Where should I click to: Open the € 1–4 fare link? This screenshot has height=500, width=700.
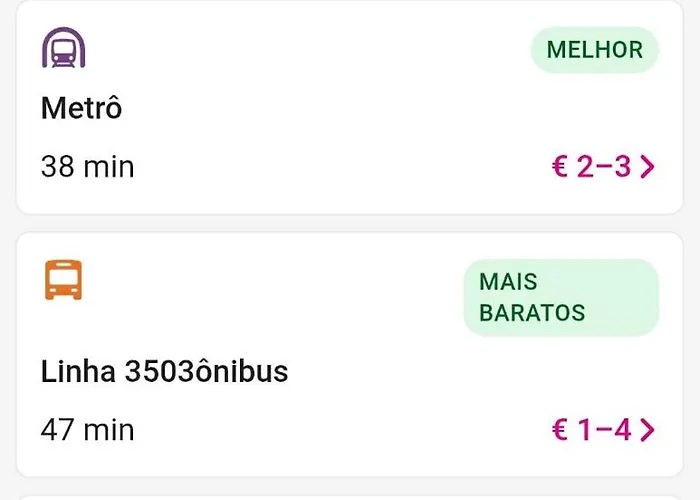(592, 430)
